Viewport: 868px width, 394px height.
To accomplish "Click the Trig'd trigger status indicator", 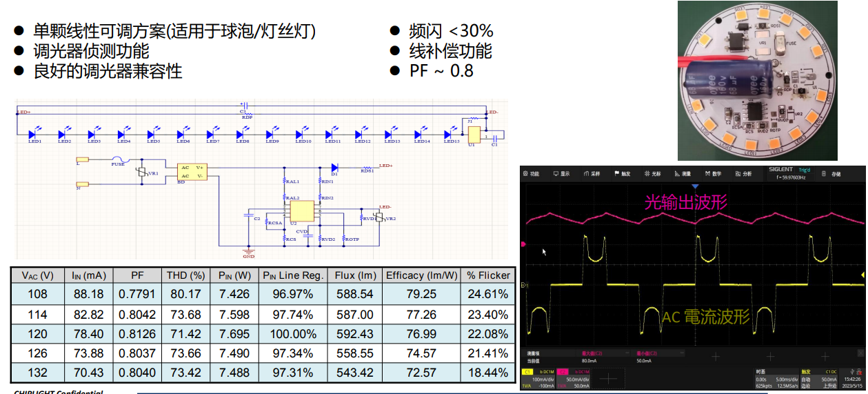I will click(804, 170).
